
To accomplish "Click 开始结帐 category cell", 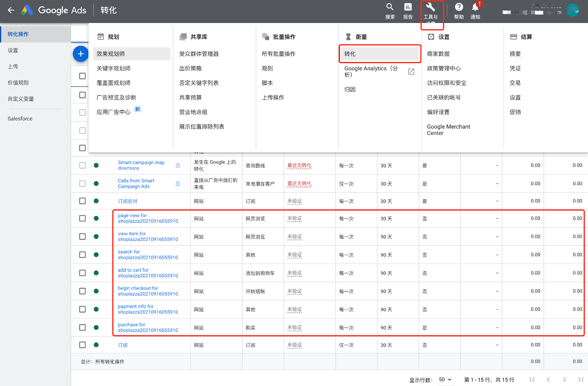I will (x=255, y=292).
